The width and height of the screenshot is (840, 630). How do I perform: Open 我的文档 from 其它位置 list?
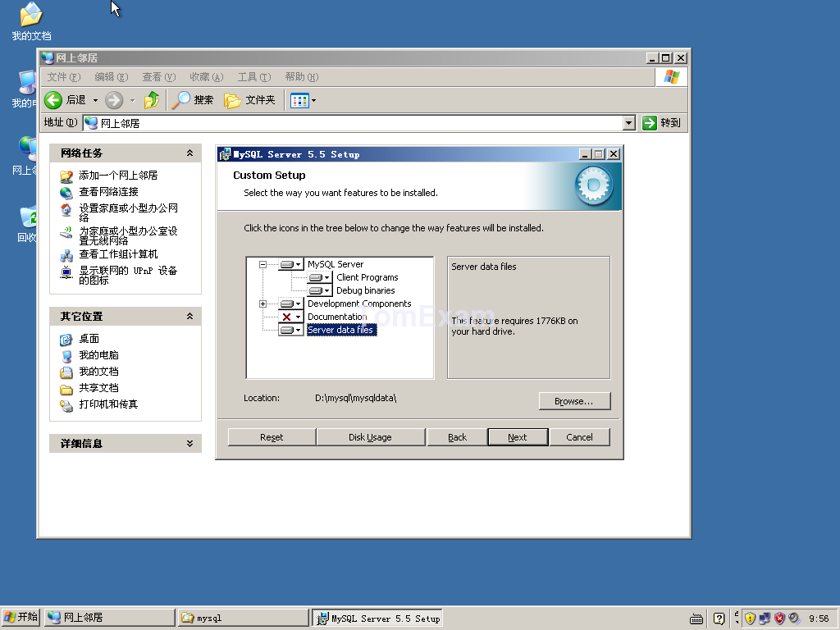pos(98,372)
